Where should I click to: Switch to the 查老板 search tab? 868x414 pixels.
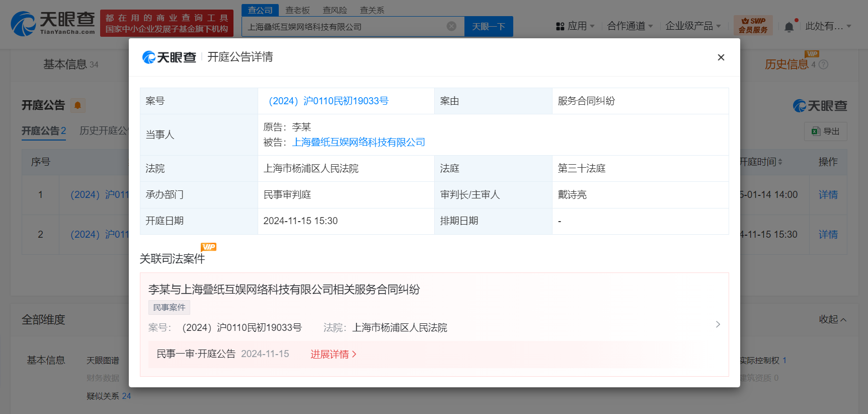[297, 10]
